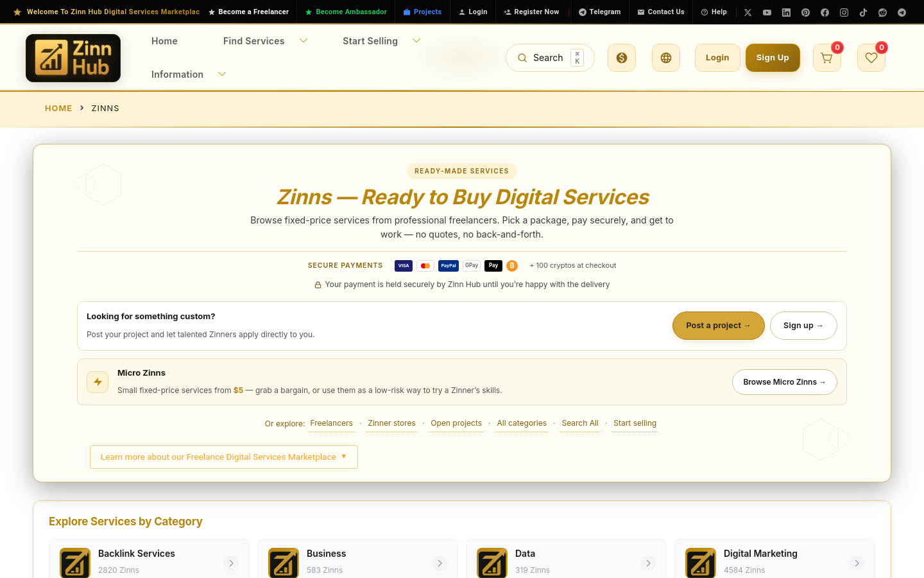The height and width of the screenshot is (578, 924).
Task: Expand the Start Selling dropdown
Action: pos(416,40)
